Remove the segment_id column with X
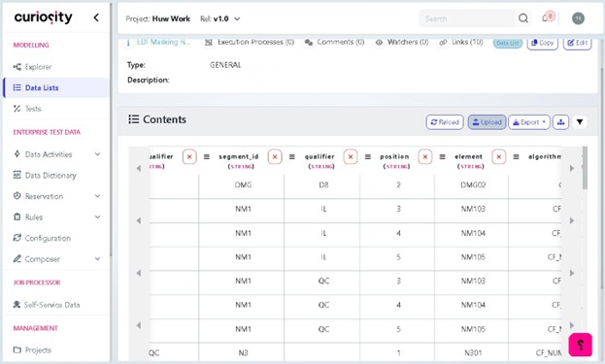605x364 pixels. 274,156
